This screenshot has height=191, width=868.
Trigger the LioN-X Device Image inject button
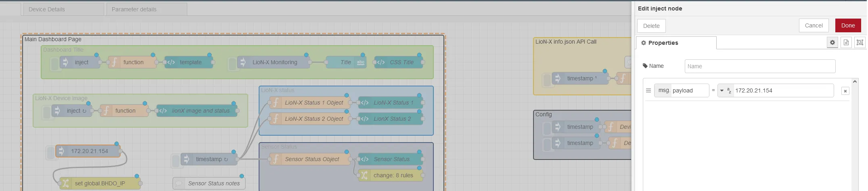coord(46,112)
